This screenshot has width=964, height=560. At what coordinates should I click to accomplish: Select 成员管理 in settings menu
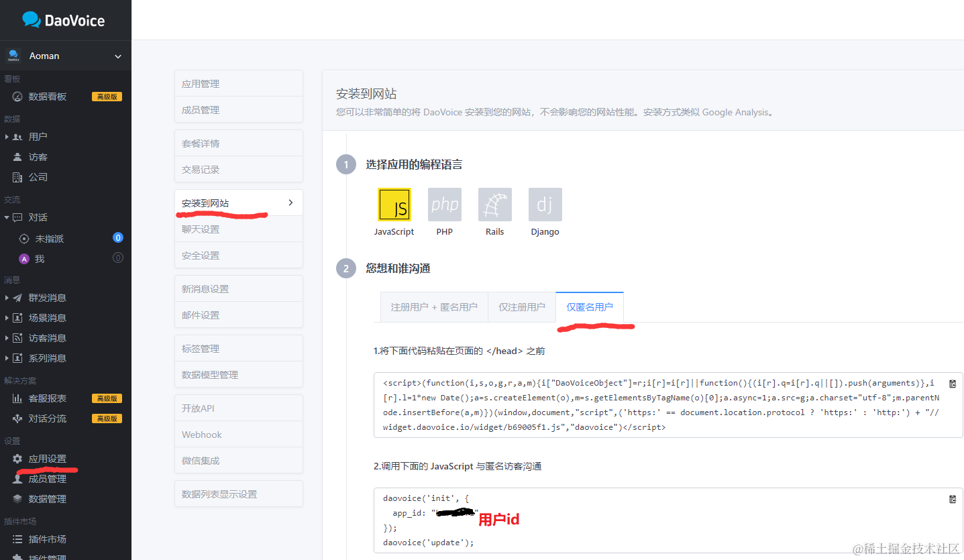tap(238, 110)
